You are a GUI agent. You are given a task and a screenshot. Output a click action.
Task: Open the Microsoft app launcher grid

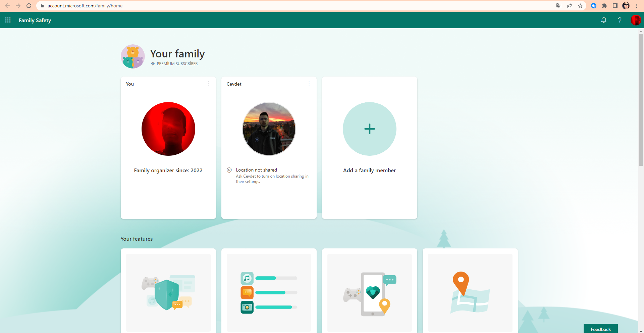pos(8,20)
